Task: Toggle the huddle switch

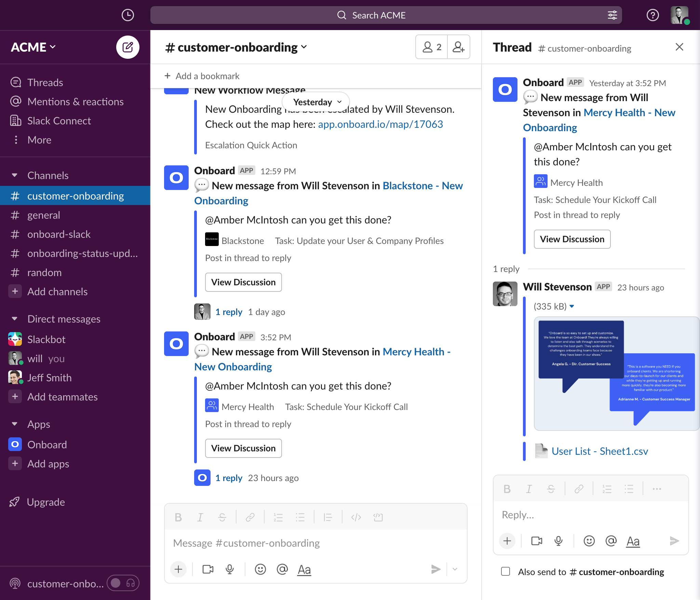Action: click(x=123, y=583)
